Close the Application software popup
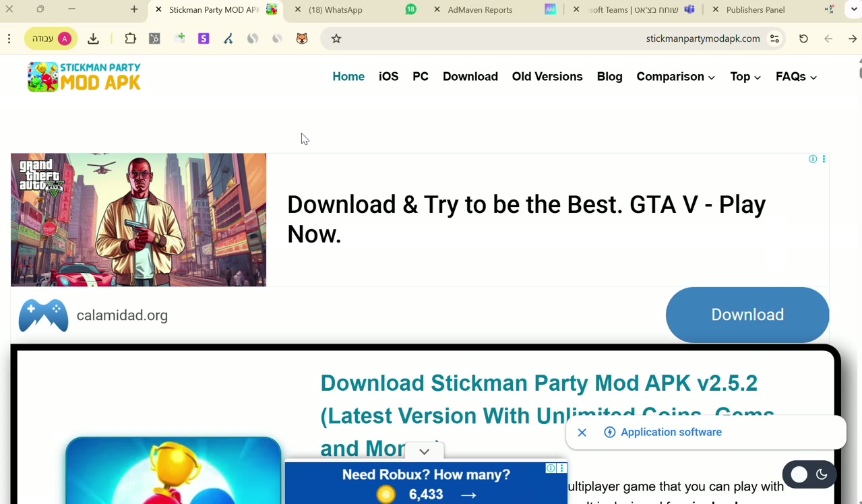Viewport: 862px width, 504px height. 582,433
